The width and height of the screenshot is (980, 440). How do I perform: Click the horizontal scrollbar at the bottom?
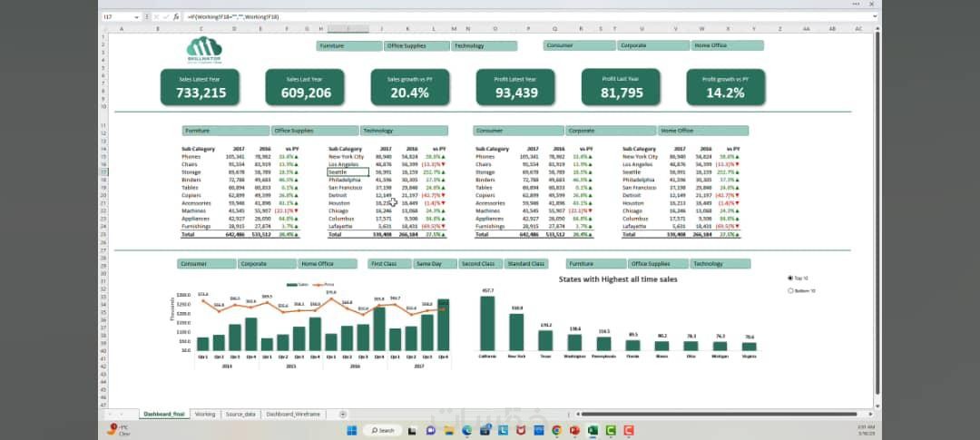pyautogui.click(x=719, y=414)
